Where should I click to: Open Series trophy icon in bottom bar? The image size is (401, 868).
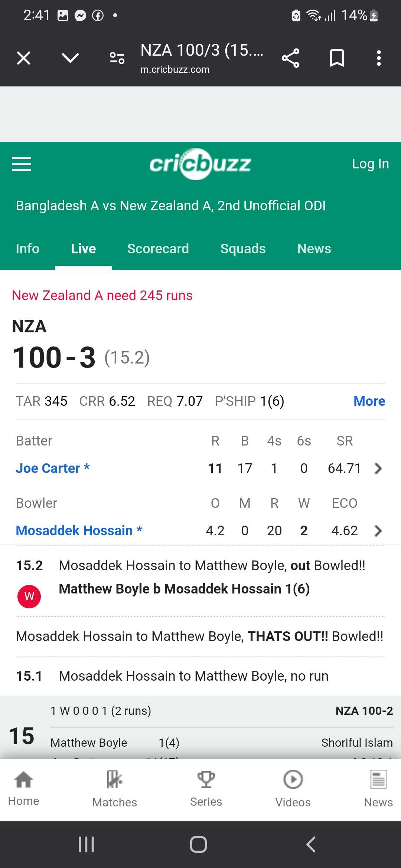click(x=206, y=788)
